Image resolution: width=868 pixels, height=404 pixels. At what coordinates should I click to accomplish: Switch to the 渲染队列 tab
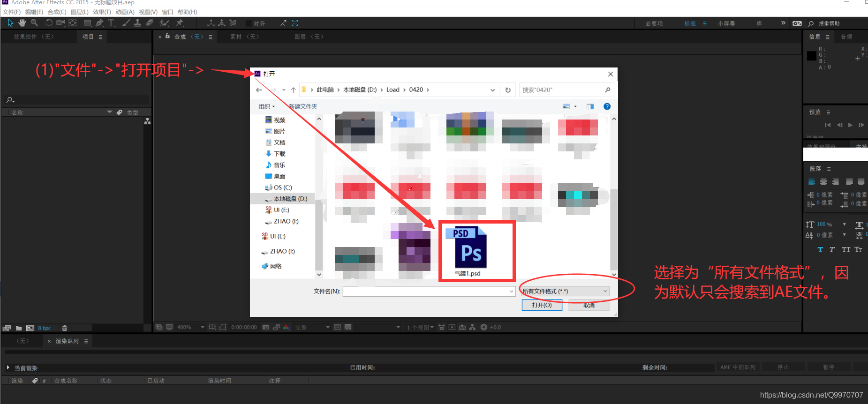[67, 341]
